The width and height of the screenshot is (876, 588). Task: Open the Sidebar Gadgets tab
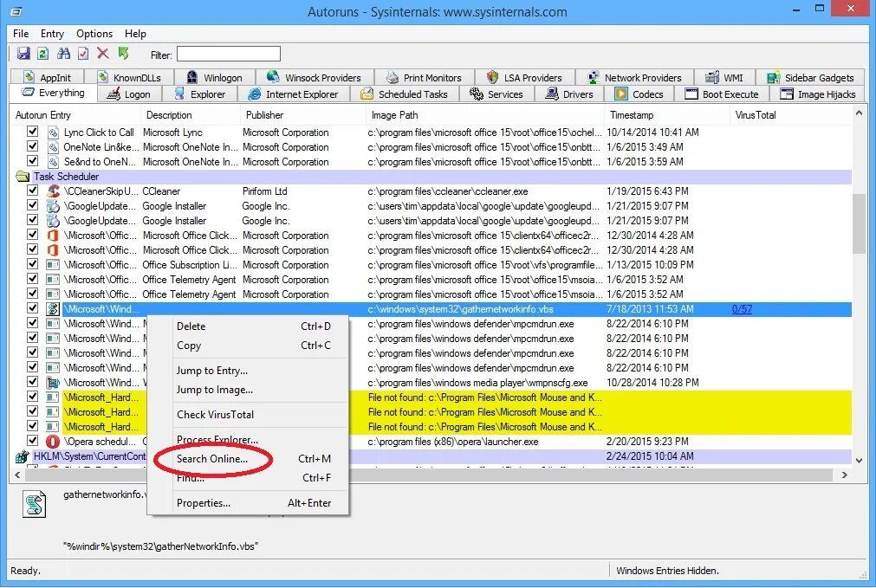pyautogui.click(x=811, y=78)
